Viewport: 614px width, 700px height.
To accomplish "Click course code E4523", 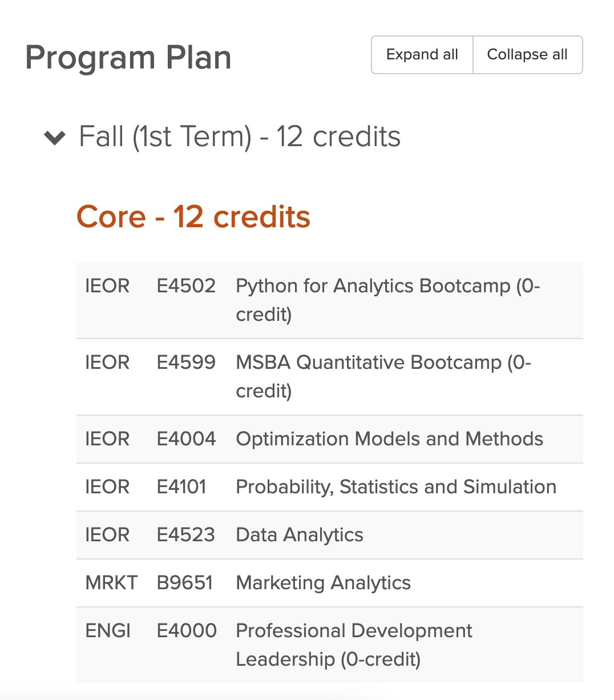I will coord(185,535).
